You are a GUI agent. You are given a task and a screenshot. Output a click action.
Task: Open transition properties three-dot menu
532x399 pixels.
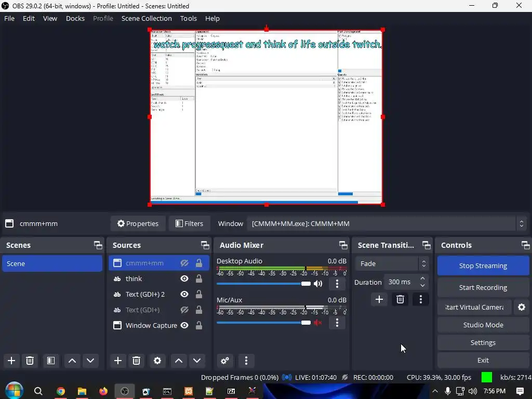tap(421, 299)
